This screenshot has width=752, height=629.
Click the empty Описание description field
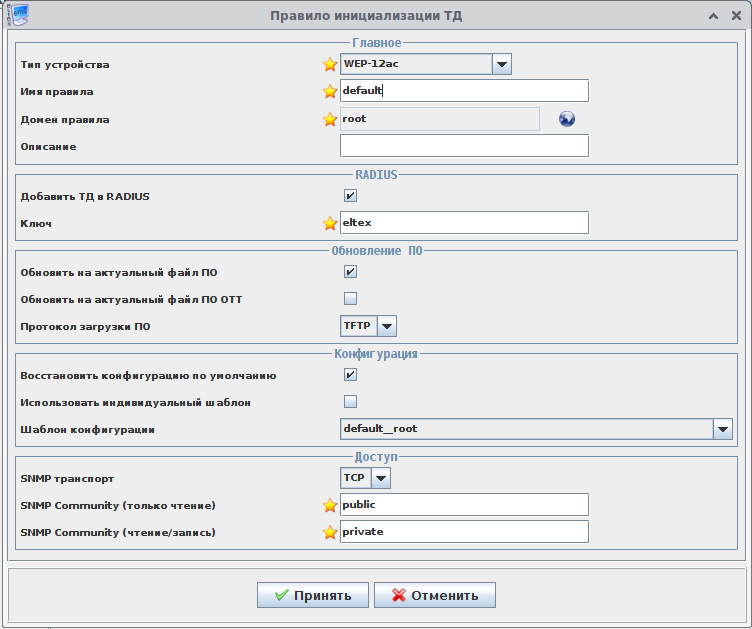[464, 147]
